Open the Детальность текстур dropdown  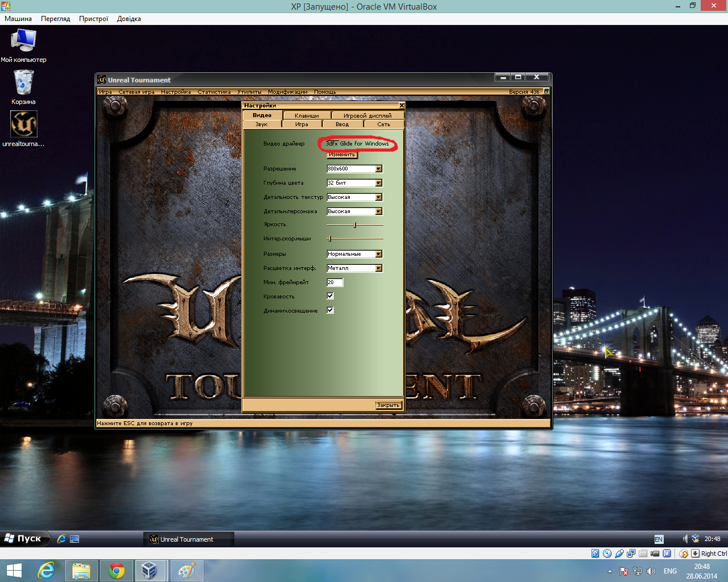(x=354, y=197)
